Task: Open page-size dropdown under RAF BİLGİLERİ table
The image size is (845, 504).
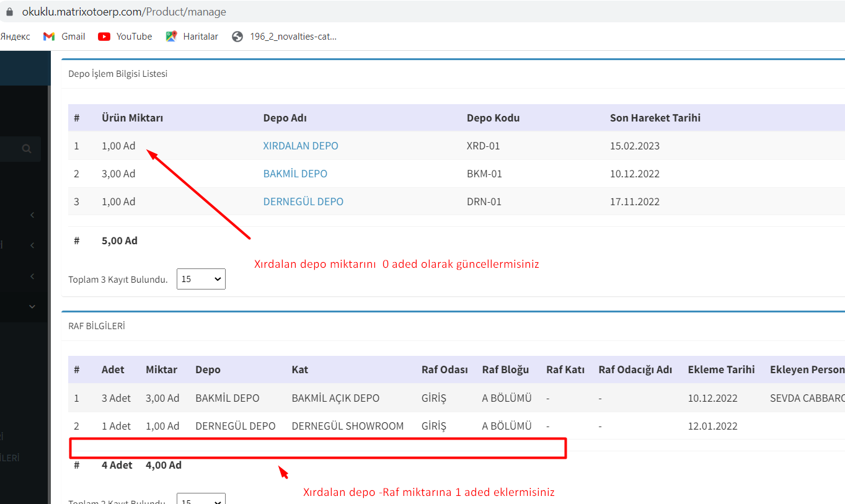Action: (201, 500)
